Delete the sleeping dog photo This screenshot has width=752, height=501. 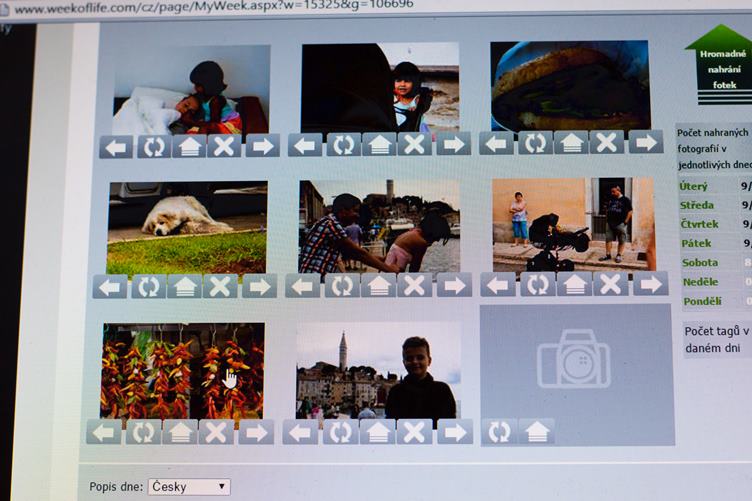click(x=220, y=286)
